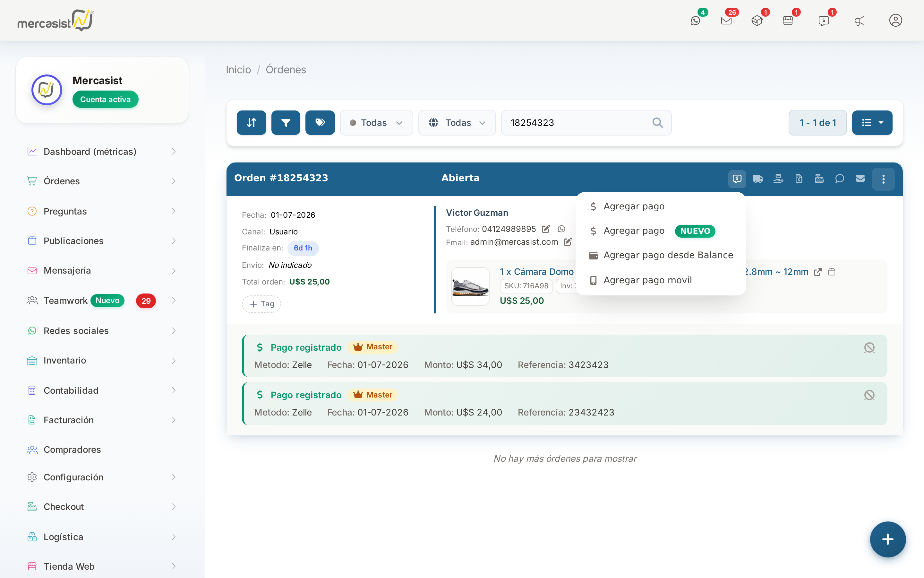Click the add Tag button
The width and height of the screenshot is (924, 578).
tap(261, 304)
